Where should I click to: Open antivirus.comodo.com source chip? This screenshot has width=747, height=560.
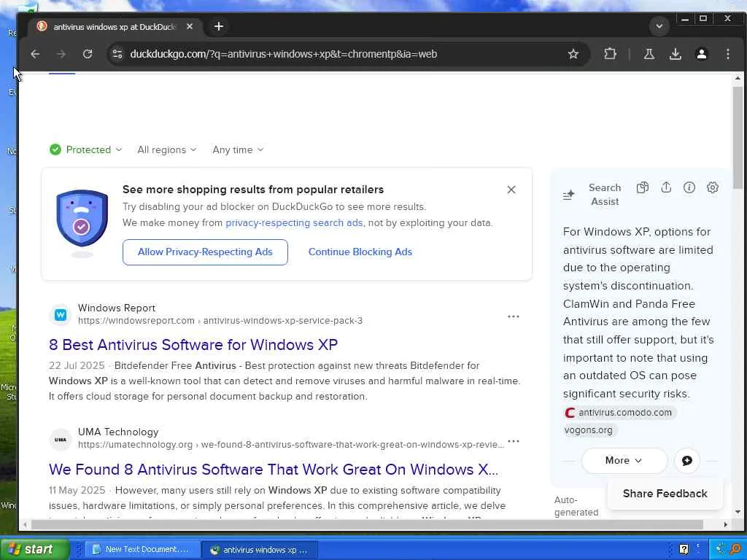[619, 413]
